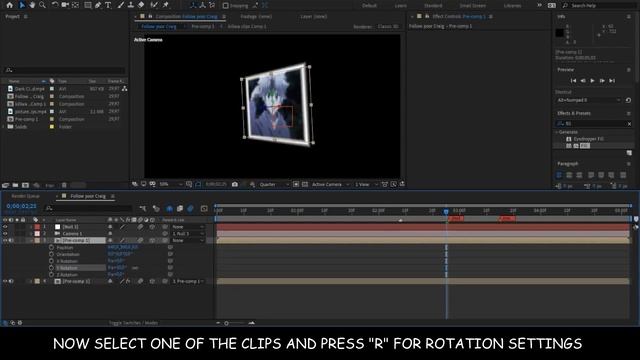Viewport: 640px width, 360px height.
Task: Switch to the Small Screen workspace
Action: click(473, 6)
